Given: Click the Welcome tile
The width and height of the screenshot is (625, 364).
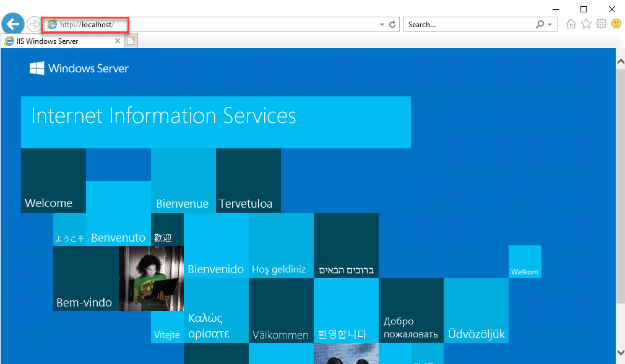Looking at the screenshot, I should click(x=53, y=181).
